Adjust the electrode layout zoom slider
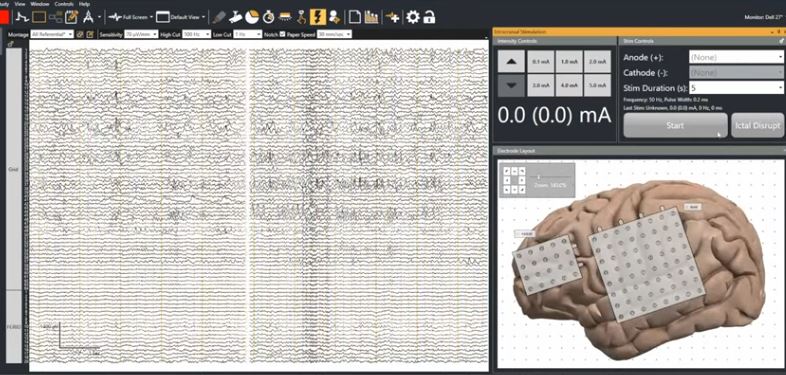Image resolution: width=786 pixels, height=375 pixels. point(538,177)
